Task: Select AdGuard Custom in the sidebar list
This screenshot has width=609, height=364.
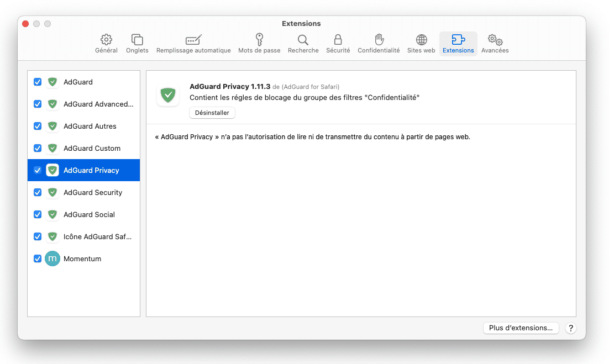Action: tap(92, 148)
